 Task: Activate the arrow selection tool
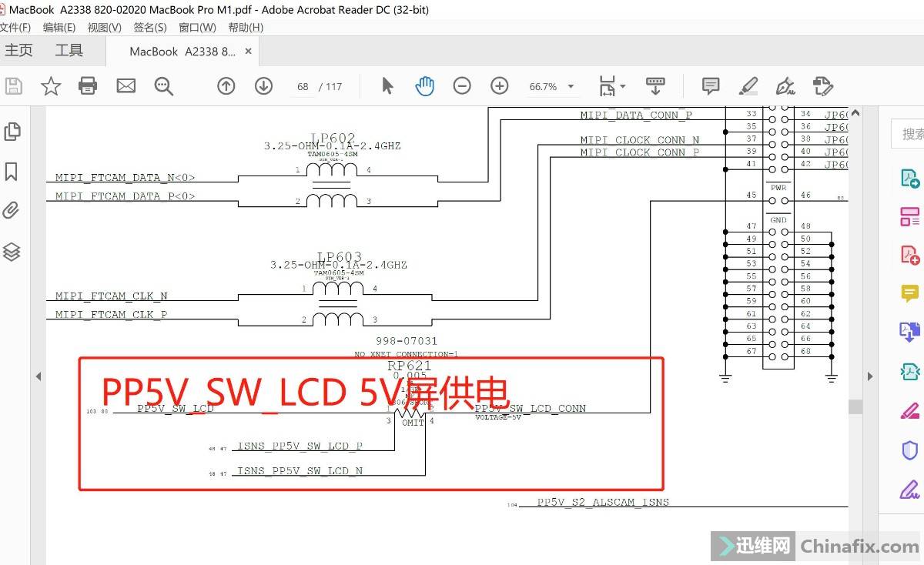tap(387, 86)
